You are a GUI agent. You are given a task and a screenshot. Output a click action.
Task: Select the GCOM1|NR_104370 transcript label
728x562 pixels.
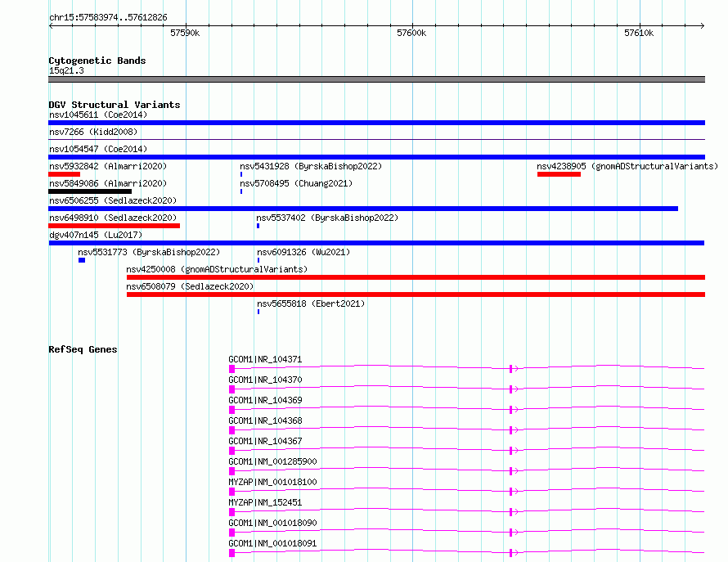pos(265,380)
